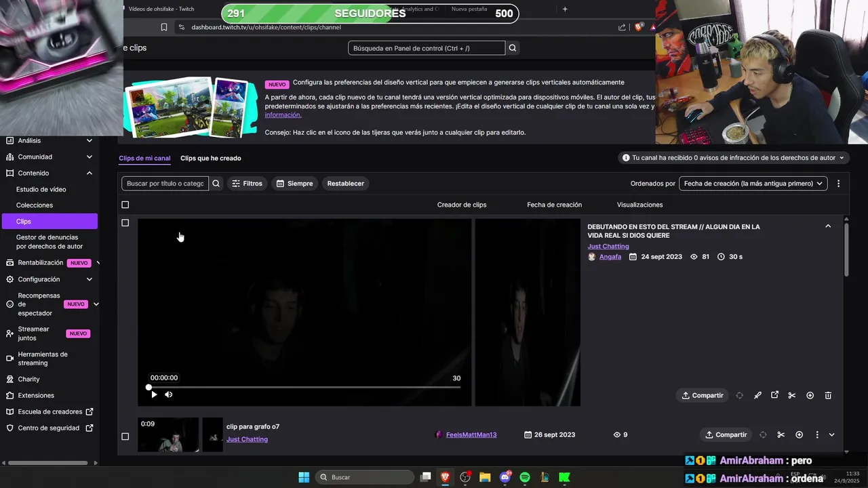Open Discord from the taskbar
This screenshot has height=488, width=868.
click(505, 477)
